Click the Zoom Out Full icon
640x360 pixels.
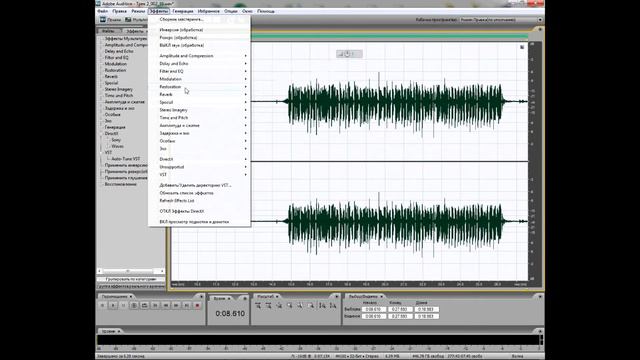tap(279, 305)
